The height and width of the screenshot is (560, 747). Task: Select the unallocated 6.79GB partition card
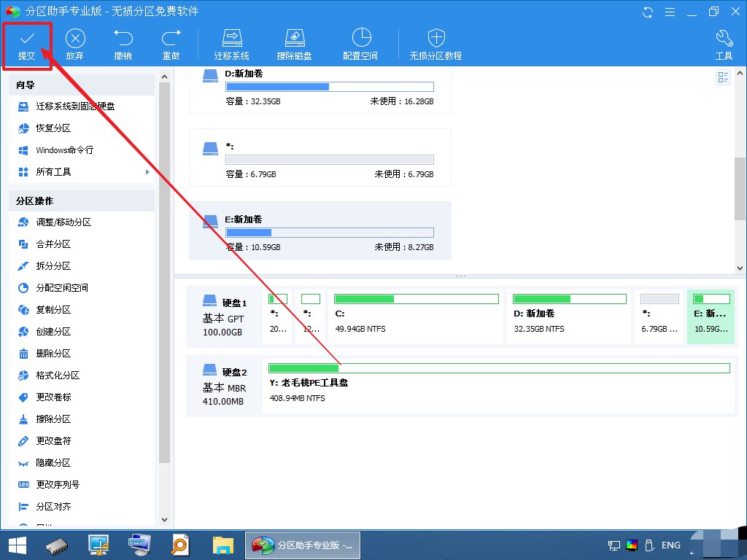(320, 157)
